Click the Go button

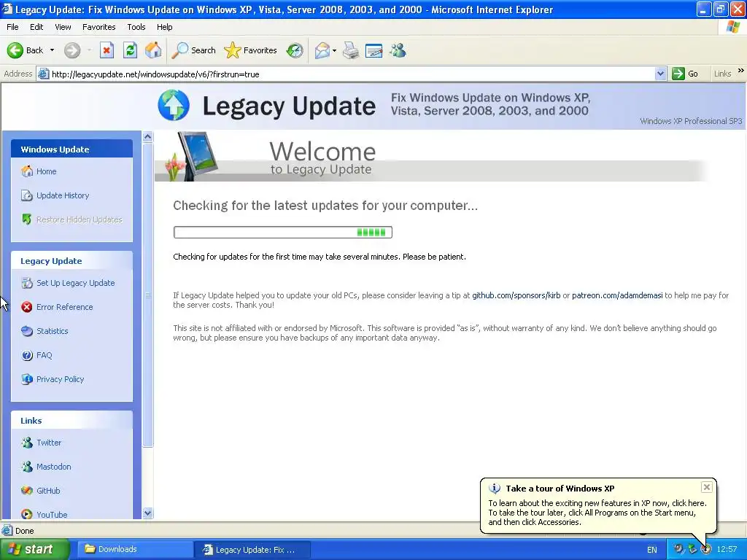(685, 74)
